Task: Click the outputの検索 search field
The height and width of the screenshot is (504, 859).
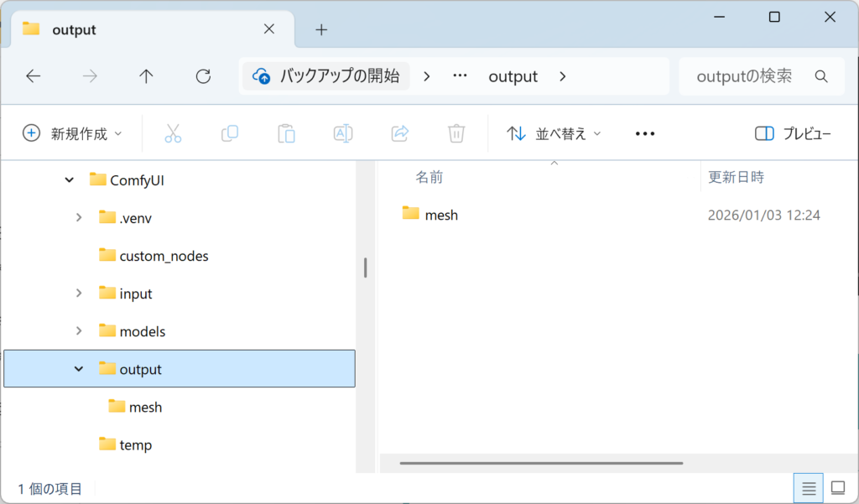Action: tap(747, 76)
